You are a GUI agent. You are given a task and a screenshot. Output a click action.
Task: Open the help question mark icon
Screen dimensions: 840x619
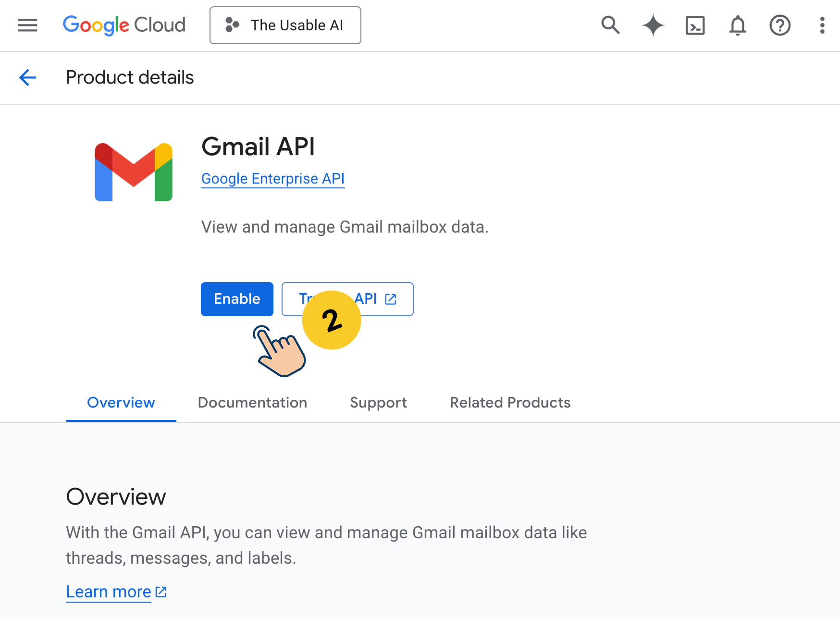[780, 25]
